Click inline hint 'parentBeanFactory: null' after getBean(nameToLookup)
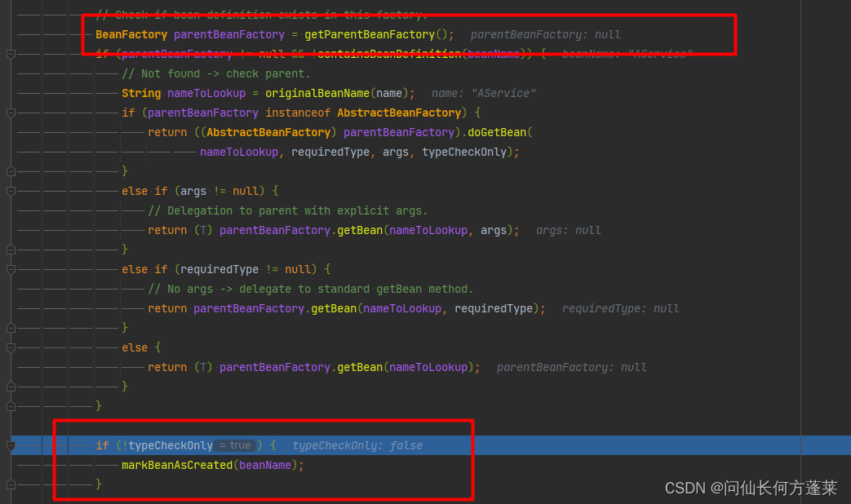The width and height of the screenshot is (851, 504). (571, 367)
